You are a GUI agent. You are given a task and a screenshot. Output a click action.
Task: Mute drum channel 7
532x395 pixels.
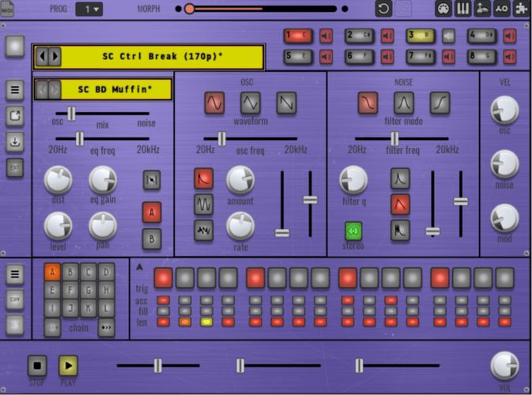pyautogui.click(x=448, y=57)
